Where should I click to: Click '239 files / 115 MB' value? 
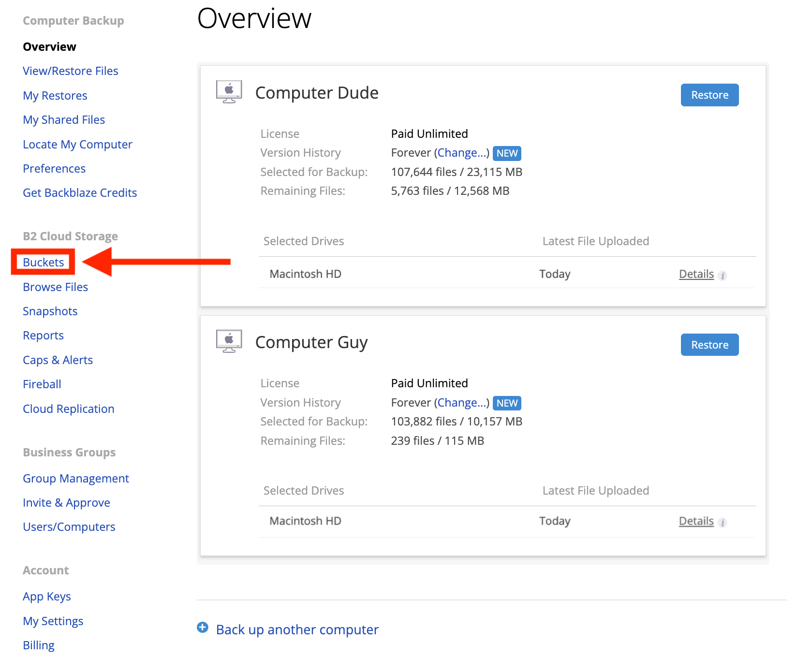[438, 441]
